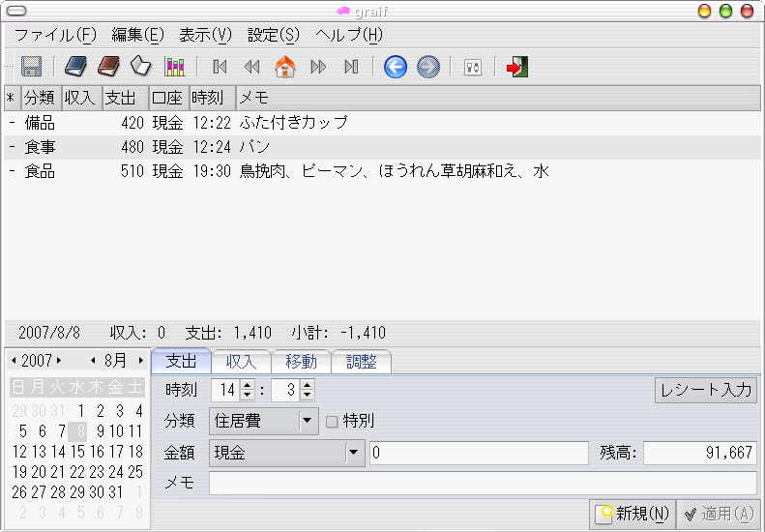Image resolution: width=765 pixels, height=532 pixels.
Task: Go to next month using arrow after 8月
Action: [141, 361]
